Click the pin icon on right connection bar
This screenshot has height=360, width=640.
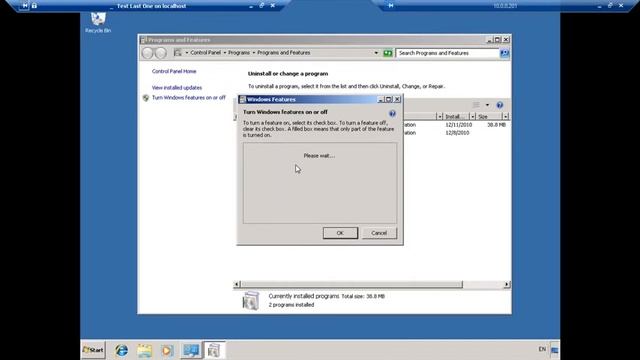[391, 6]
